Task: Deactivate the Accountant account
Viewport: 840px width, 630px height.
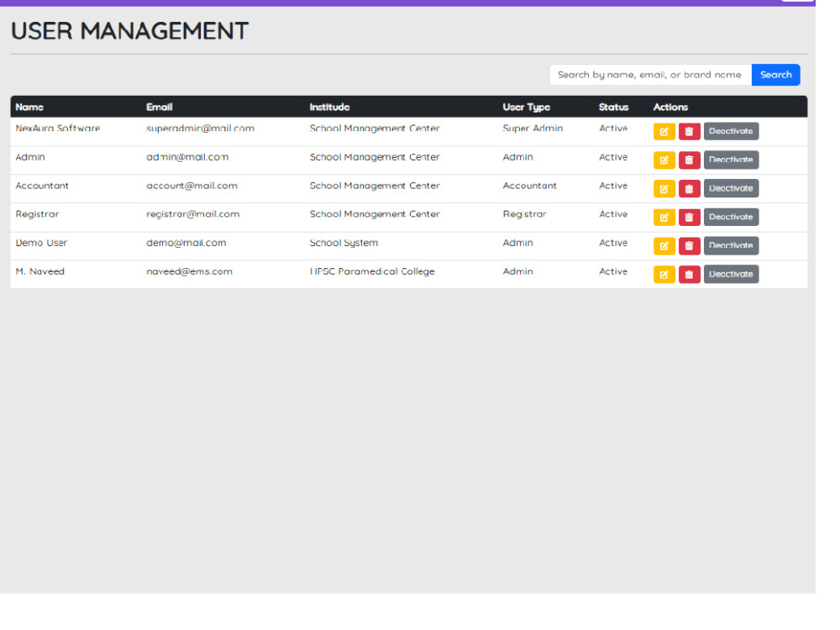Action: 731,188
